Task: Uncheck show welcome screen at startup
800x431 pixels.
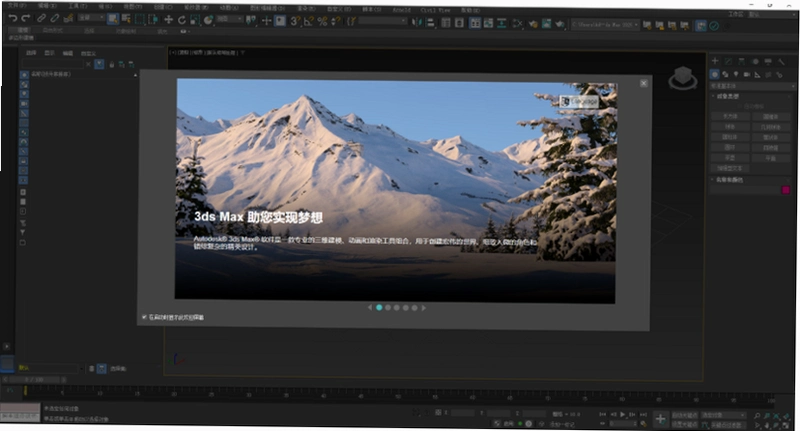Action: (x=144, y=317)
